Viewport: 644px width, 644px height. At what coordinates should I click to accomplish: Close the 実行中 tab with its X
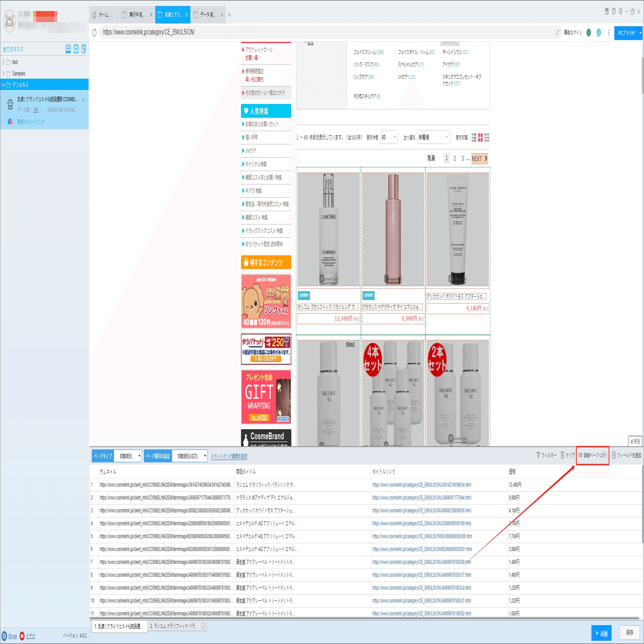[x=151, y=15]
